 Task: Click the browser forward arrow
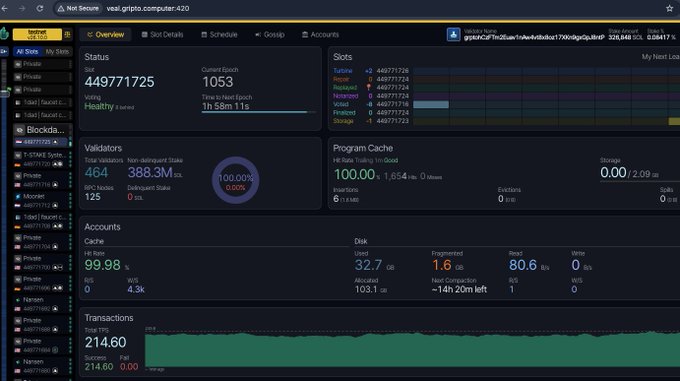coord(22,8)
